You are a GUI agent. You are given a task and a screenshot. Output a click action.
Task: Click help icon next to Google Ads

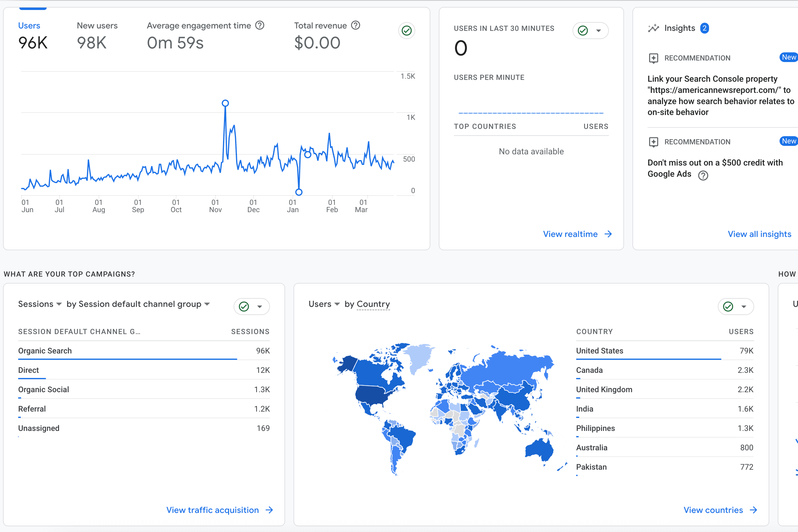click(x=703, y=176)
